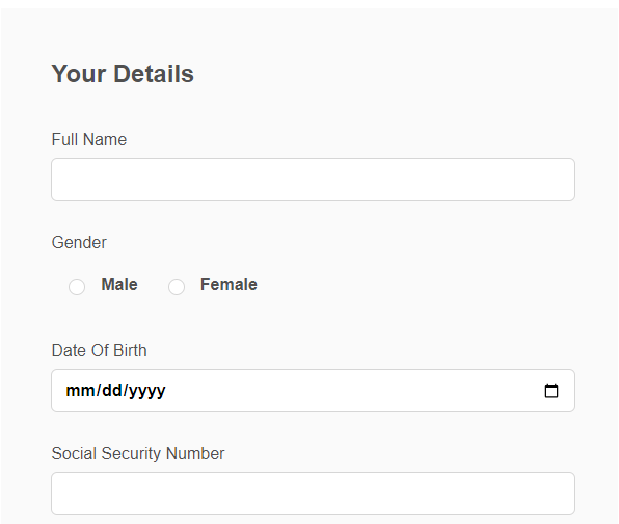Select the Female radio button

[x=176, y=287]
